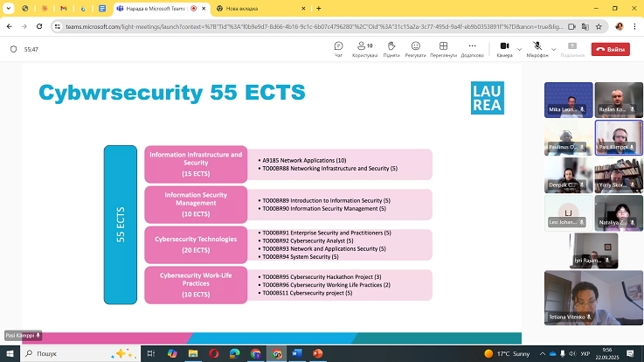The height and width of the screenshot is (362, 644).
Task: Open the reactions menu (Реагувати)
Action: click(x=415, y=48)
